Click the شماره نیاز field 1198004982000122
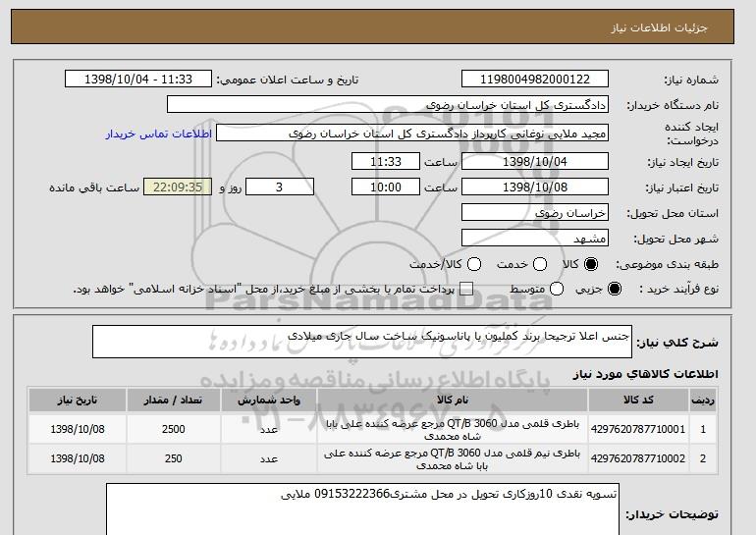The image size is (756, 535). click(535, 80)
